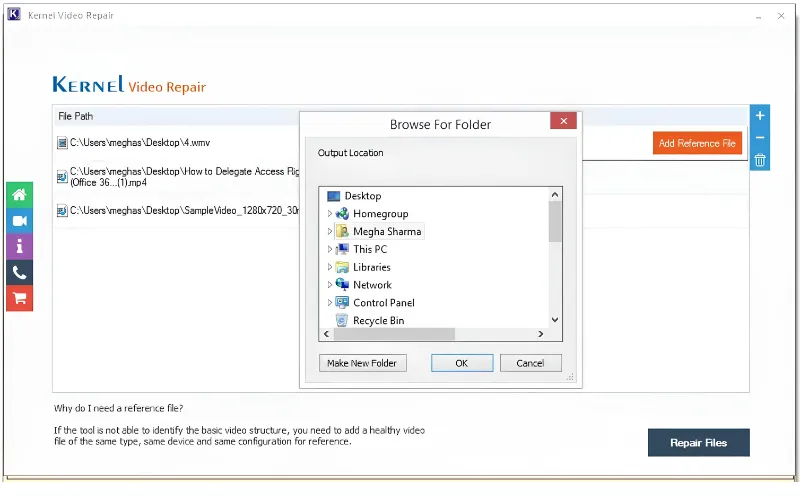Viewport: 800px width, 500px height.
Task: Expand the Homegroup tree node
Action: coord(330,213)
